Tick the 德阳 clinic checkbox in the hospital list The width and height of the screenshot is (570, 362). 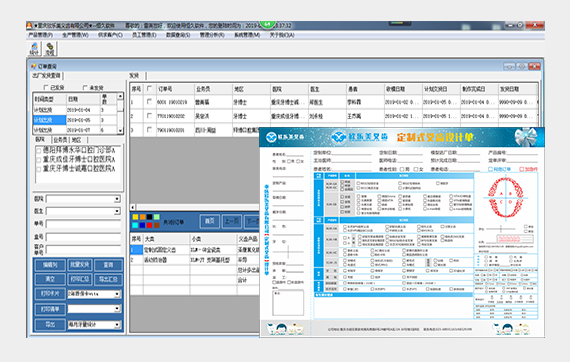coord(39,150)
